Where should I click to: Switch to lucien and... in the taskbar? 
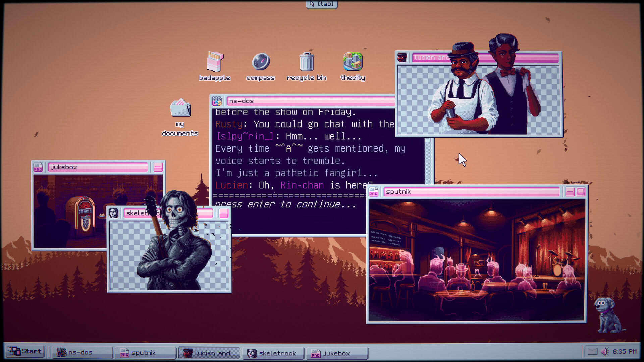click(209, 353)
